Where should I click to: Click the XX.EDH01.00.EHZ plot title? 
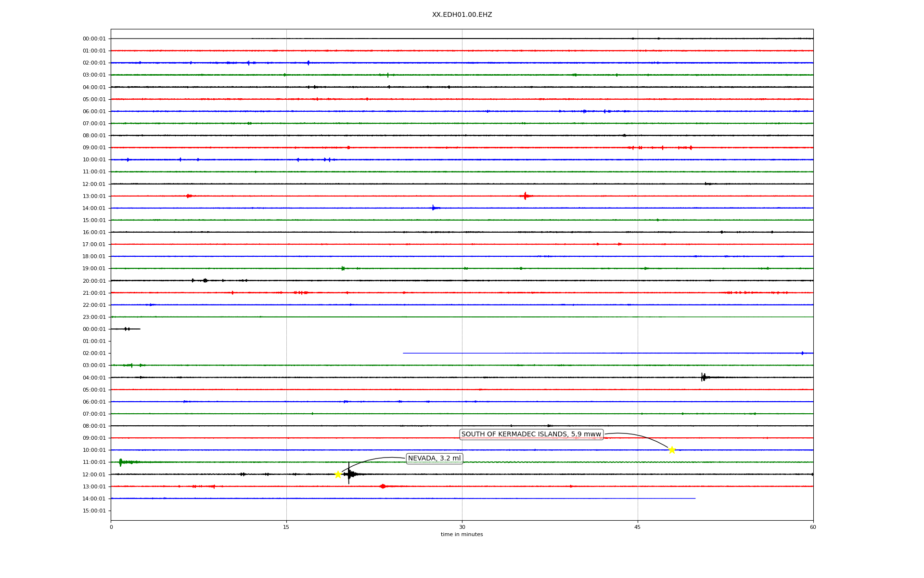click(x=462, y=15)
